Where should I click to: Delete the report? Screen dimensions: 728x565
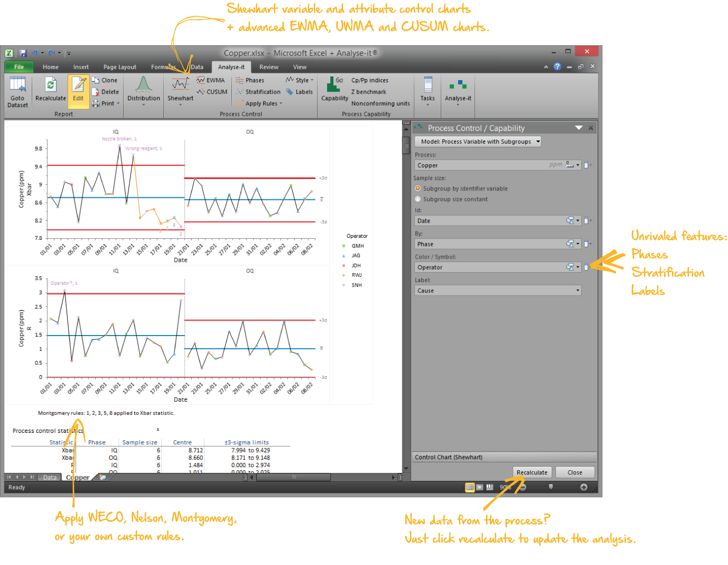[105, 92]
